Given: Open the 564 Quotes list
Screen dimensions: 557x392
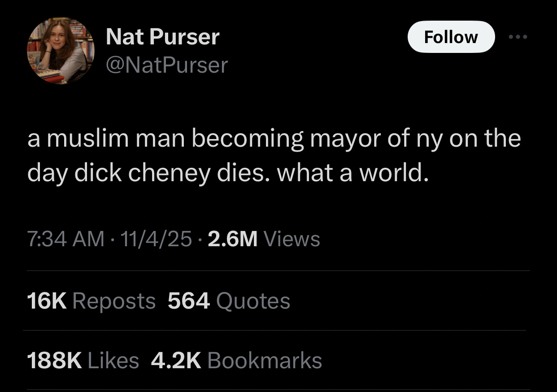Looking at the screenshot, I should pos(229,301).
